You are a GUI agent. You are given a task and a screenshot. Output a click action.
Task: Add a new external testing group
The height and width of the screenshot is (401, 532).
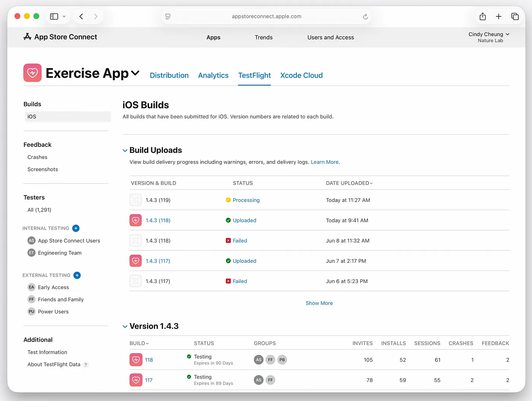(x=77, y=275)
